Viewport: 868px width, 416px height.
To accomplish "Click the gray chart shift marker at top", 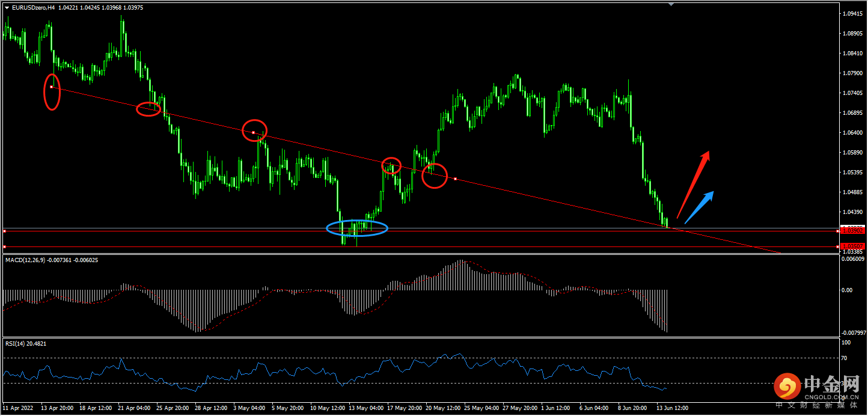I will tap(671, 4).
